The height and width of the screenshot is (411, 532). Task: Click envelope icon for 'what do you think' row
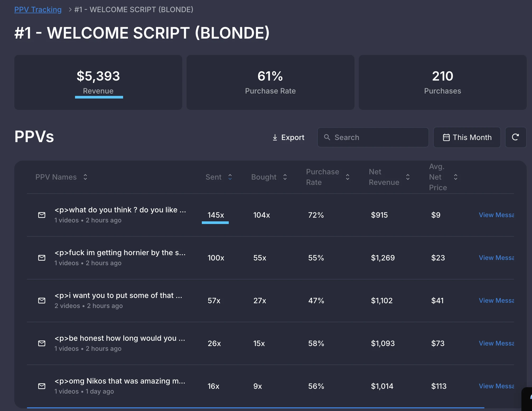pos(42,215)
